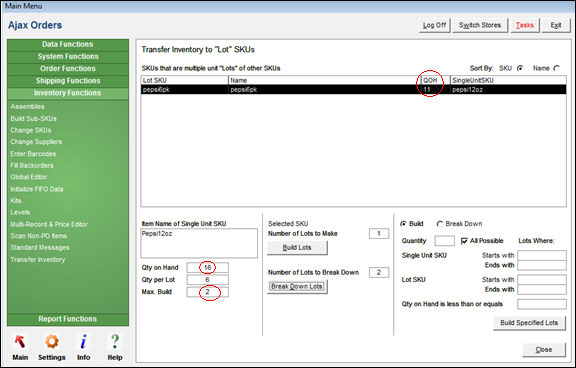Image resolution: width=576 pixels, height=368 pixels.
Task: Select the Build radio button
Action: (403, 224)
